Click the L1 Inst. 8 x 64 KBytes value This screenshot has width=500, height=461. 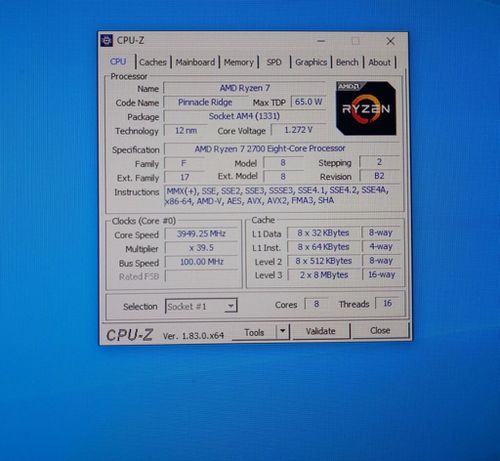click(323, 247)
